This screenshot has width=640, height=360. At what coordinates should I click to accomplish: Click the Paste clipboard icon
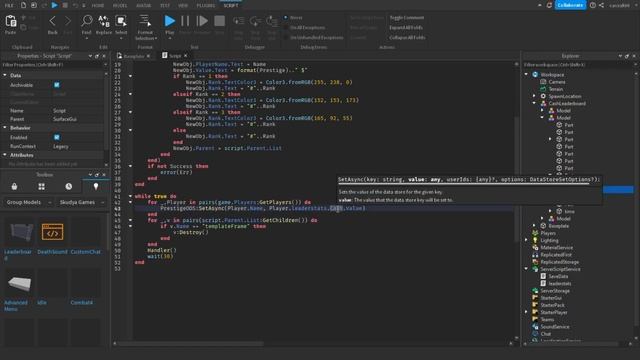(x=11, y=21)
